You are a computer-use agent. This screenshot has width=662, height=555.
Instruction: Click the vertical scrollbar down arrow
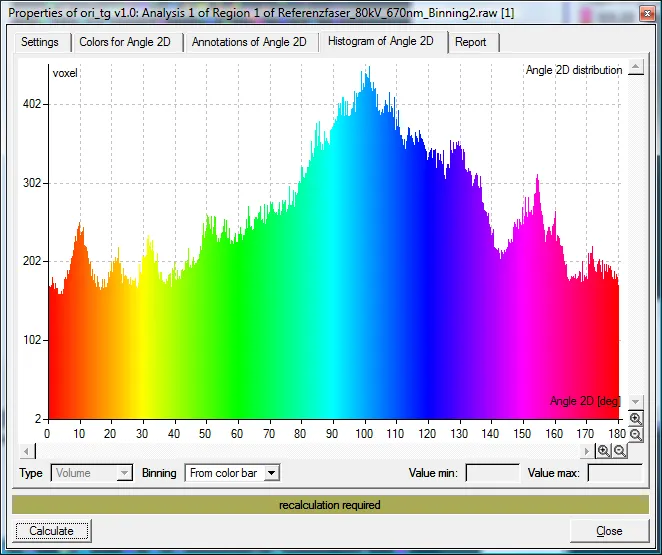(636, 401)
